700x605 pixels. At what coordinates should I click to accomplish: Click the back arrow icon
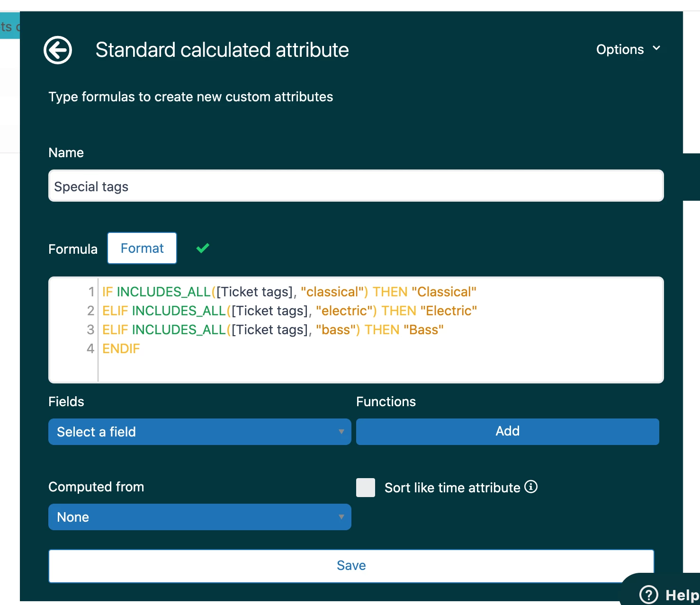[x=58, y=50]
